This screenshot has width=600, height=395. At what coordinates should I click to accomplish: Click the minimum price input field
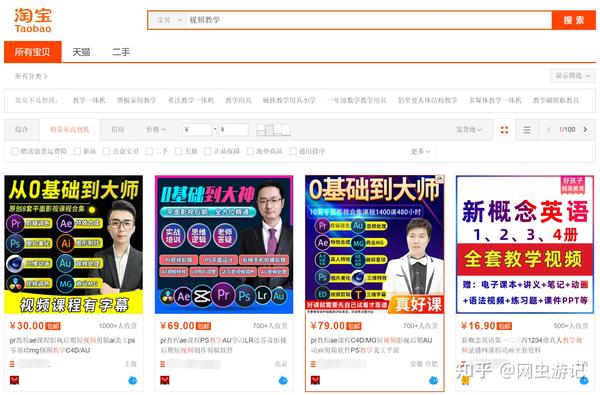coord(197,130)
